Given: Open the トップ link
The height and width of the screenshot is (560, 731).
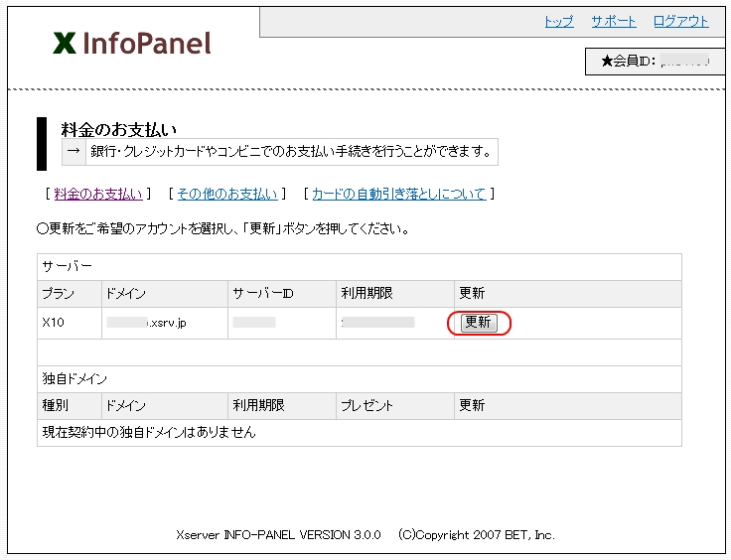Looking at the screenshot, I should tap(558, 21).
